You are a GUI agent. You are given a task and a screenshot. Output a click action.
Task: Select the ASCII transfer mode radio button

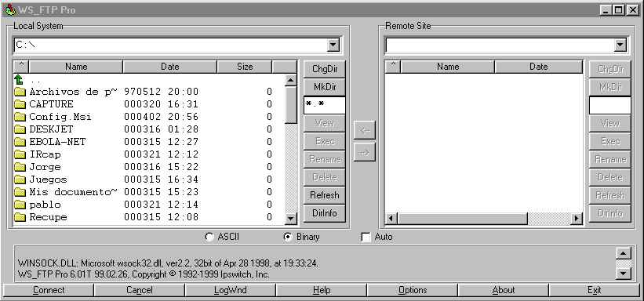[x=209, y=237]
